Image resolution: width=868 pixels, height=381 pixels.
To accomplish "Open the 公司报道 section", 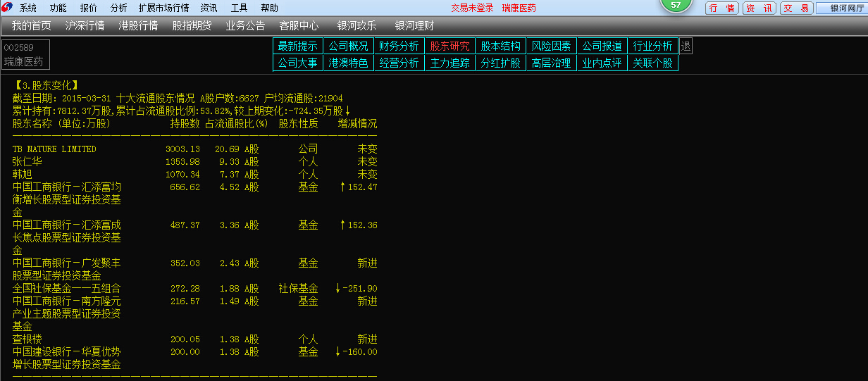I will (x=602, y=46).
